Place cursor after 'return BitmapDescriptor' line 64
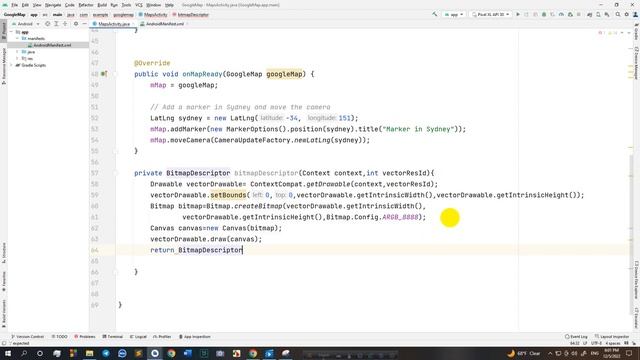 click(243, 250)
